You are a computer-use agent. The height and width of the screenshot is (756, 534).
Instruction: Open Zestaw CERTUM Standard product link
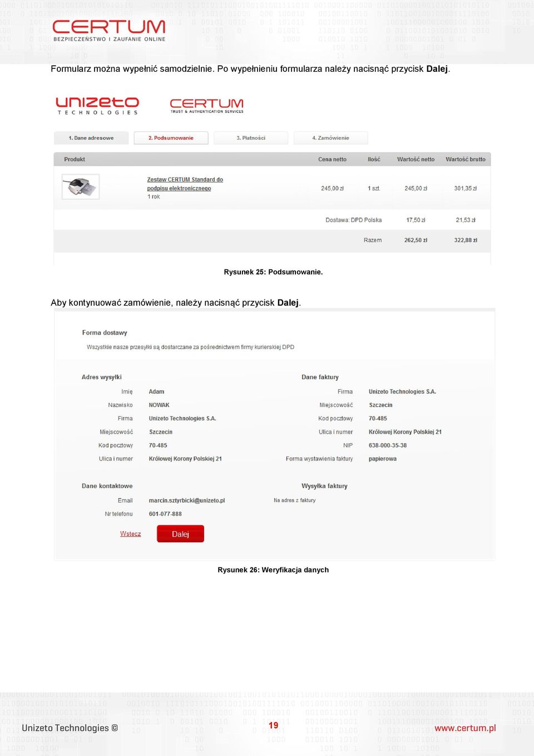(185, 184)
